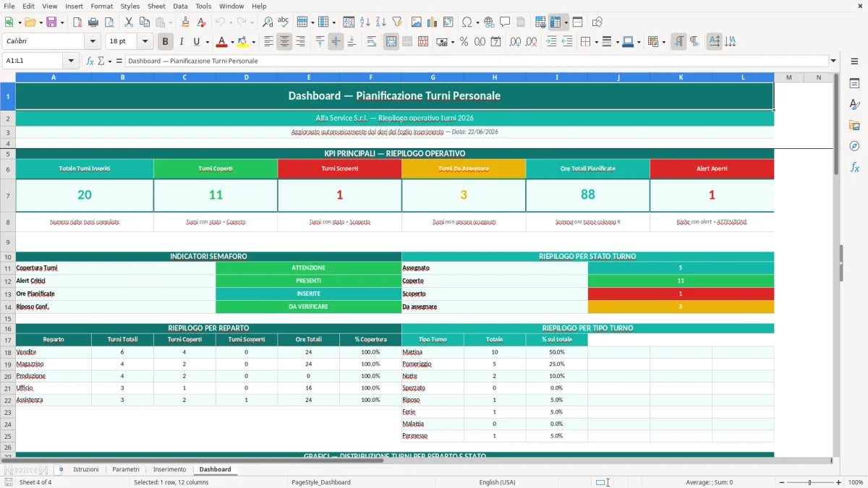Insert Hyperlink via globe icon

coord(490,22)
